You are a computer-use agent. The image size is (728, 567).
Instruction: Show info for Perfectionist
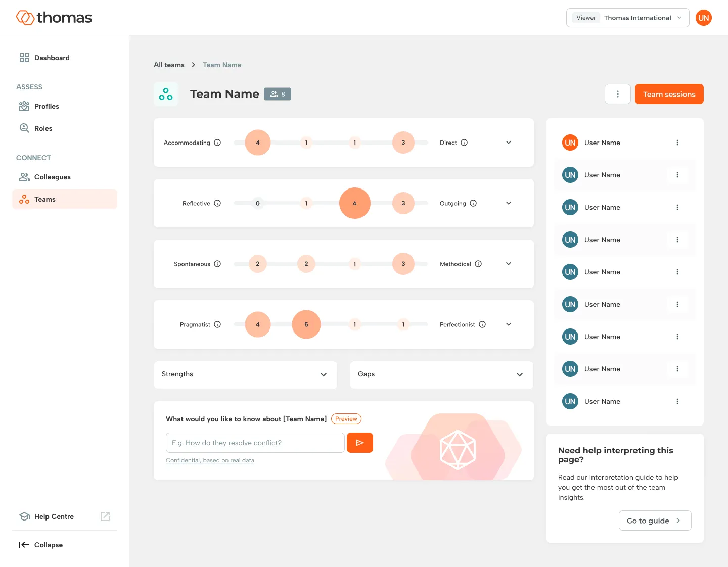point(482,324)
